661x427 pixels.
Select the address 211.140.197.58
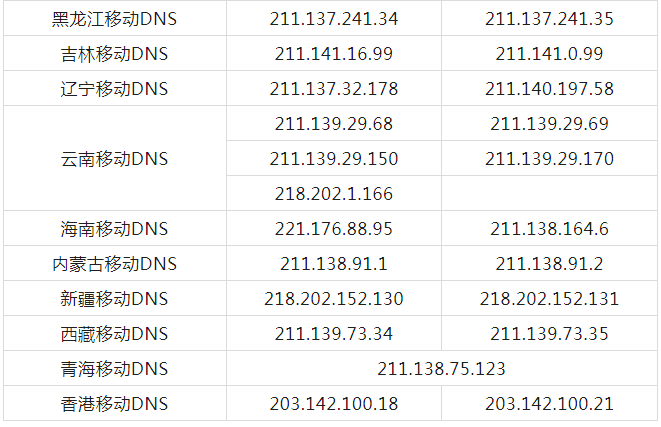pyautogui.click(x=549, y=89)
